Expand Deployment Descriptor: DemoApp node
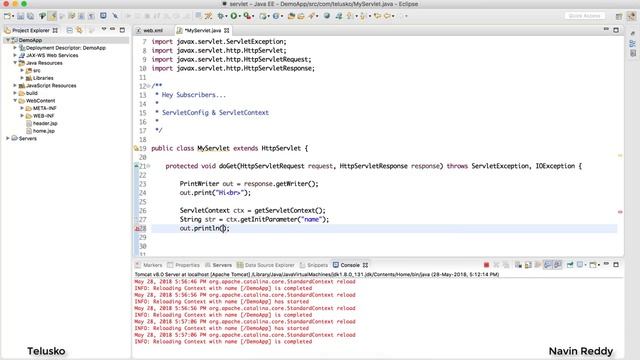This screenshot has height=360, width=640. click(x=15, y=48)
